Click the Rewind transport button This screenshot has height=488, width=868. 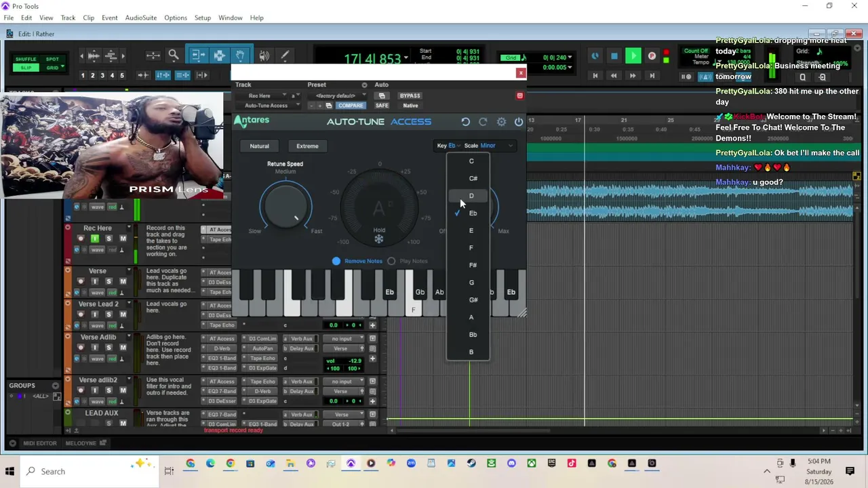pos(614,76)
